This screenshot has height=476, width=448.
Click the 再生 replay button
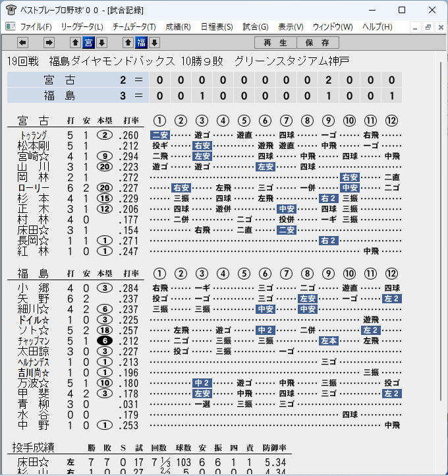pos(275,43)
